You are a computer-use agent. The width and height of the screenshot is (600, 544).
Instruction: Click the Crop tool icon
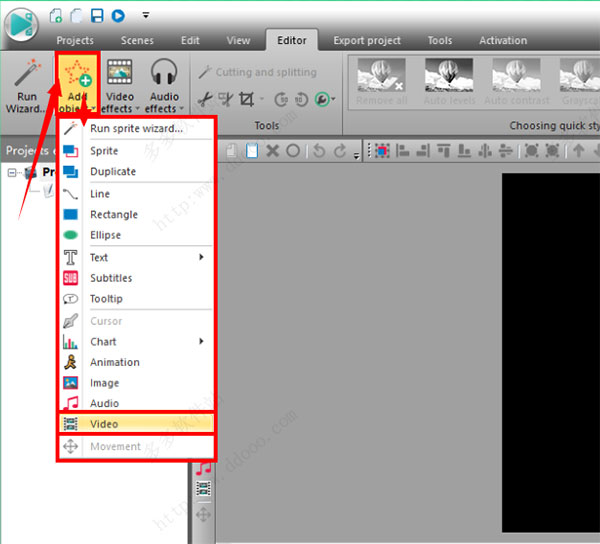pos(246,99)
